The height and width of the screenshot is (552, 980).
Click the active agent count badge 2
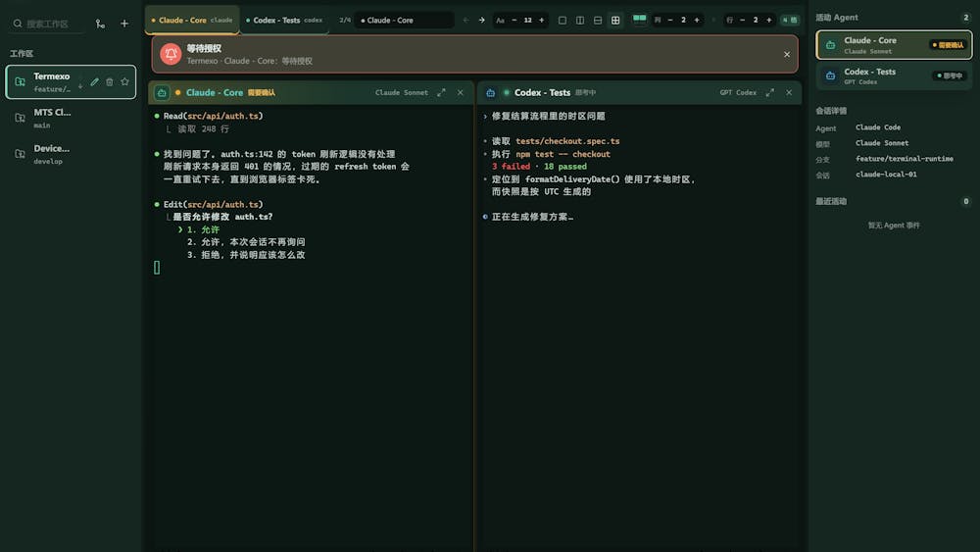click(x=965, y=18)
